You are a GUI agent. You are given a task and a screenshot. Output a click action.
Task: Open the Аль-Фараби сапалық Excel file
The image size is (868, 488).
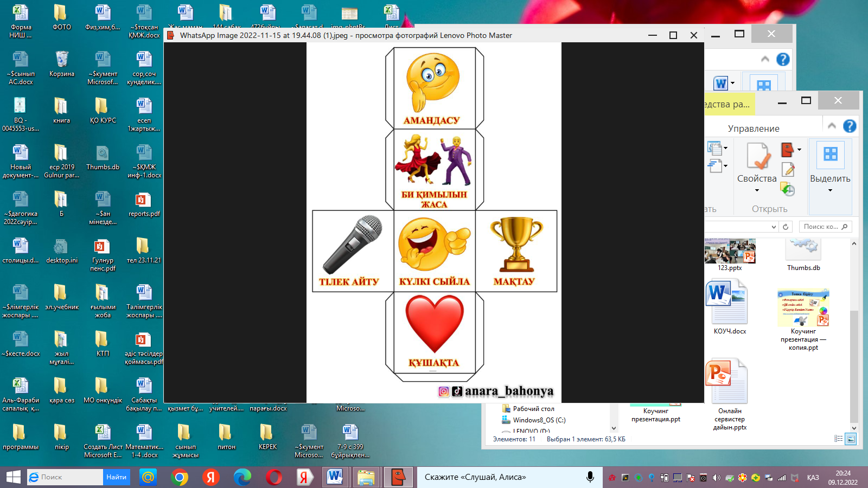point(20,395)
